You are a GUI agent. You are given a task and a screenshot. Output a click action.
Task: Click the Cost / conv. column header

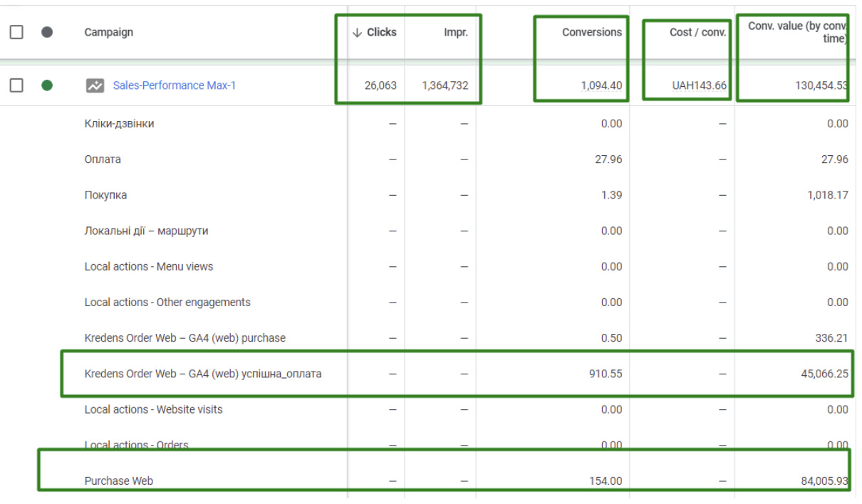[697, 33]
